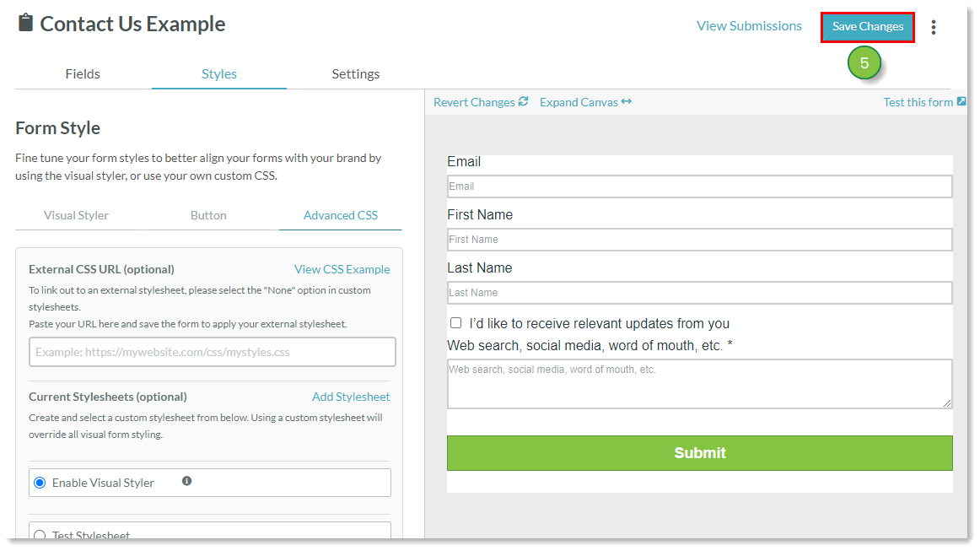This screenshot has height=551, width=980.
Task: Save the form with Save Changes
Action: pos(868,27)
